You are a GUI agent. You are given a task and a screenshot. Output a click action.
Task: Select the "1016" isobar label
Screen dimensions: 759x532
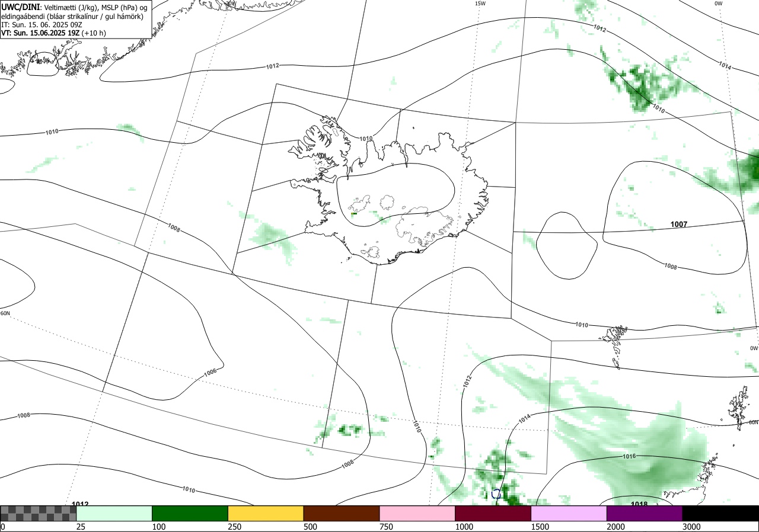coord(629,456)
